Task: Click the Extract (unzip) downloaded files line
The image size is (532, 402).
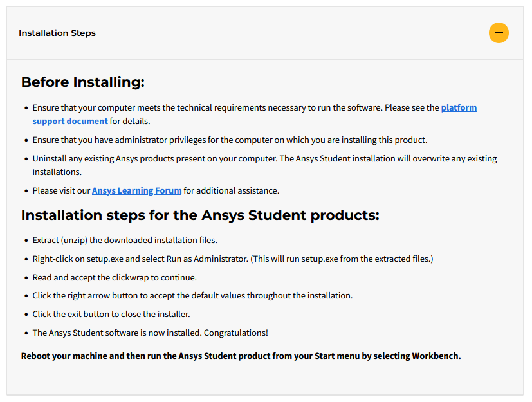Action: click(125, 240)
